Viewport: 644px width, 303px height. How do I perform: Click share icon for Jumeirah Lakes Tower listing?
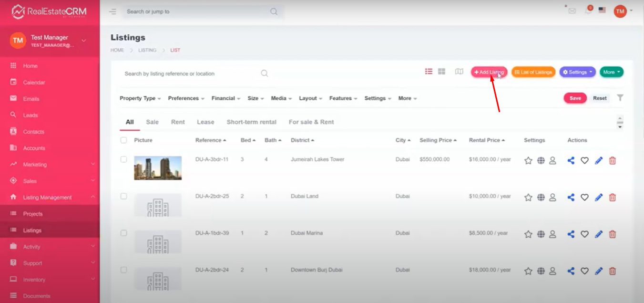571,161
